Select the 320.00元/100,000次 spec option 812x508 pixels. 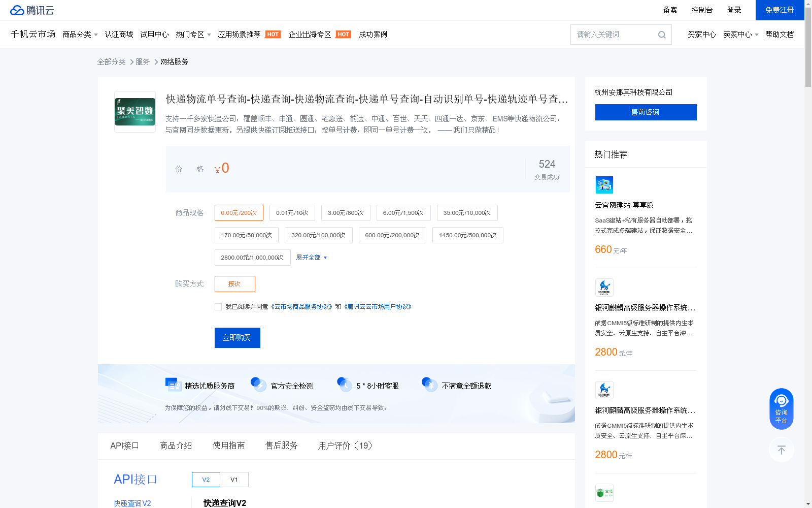tap(319, 235)
